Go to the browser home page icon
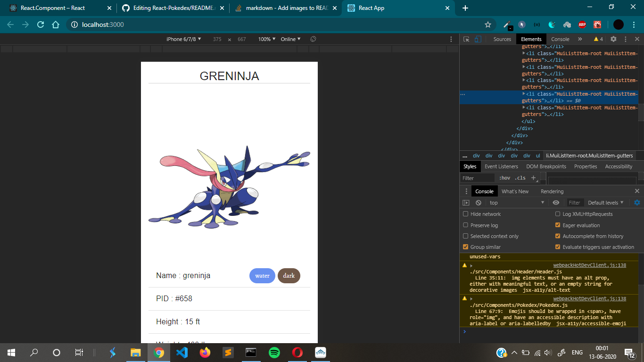This screenshot has width=644, height=362. (56, 25)
